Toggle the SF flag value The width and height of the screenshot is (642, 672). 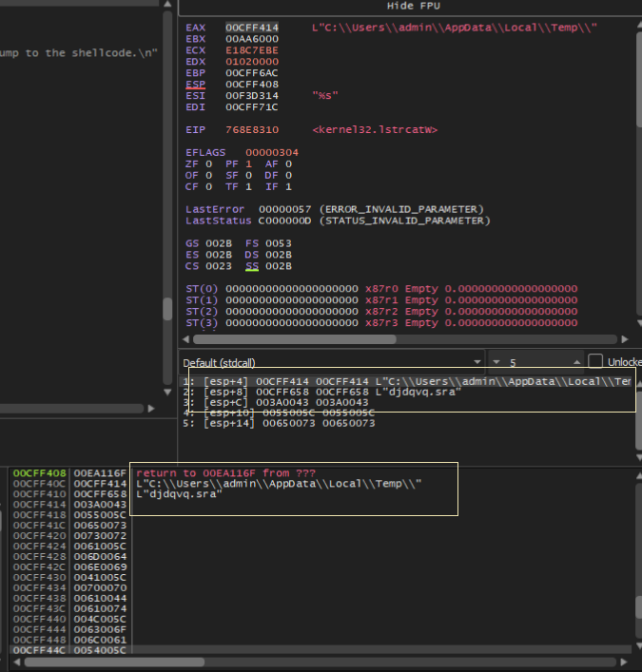point(249,175)
